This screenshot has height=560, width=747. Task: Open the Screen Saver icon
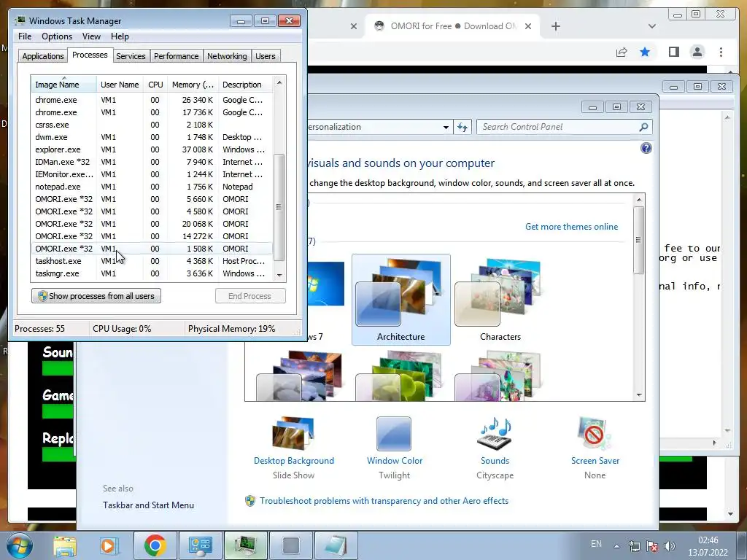click(x=595, y=434)
